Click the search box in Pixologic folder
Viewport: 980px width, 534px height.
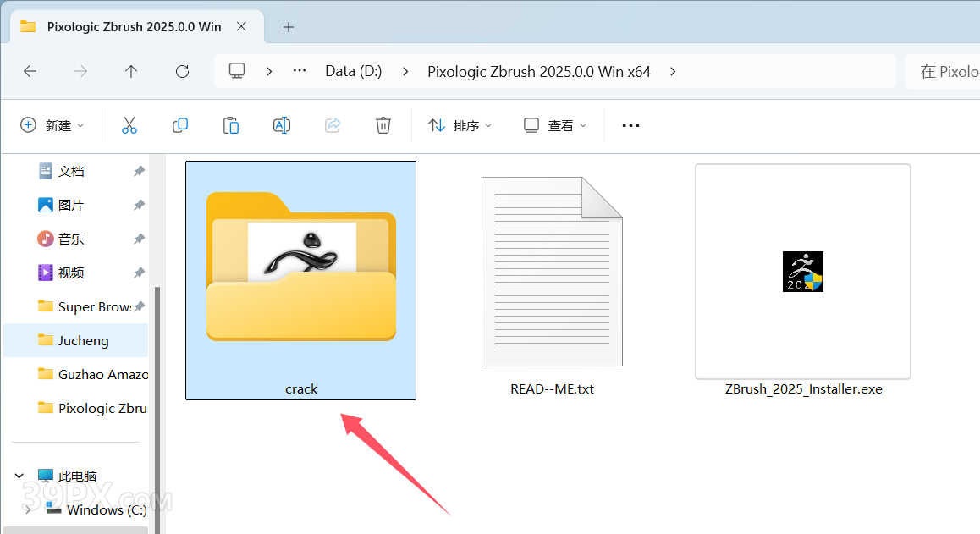tap(943, 71)
